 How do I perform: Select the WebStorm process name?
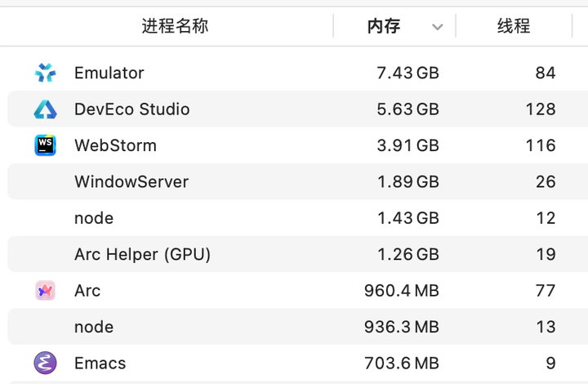click(x=115, y=145)
